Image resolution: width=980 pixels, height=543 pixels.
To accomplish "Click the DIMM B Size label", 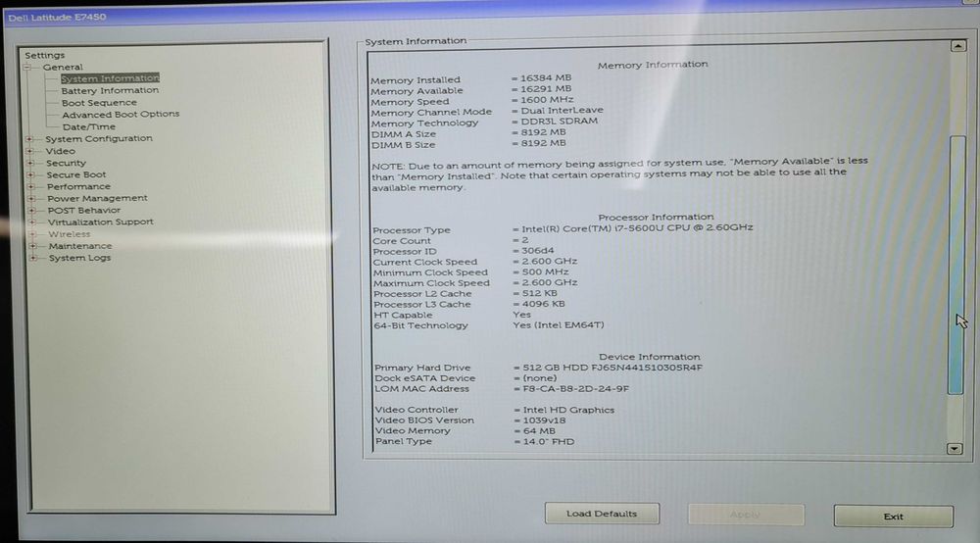I will point(403,145).
